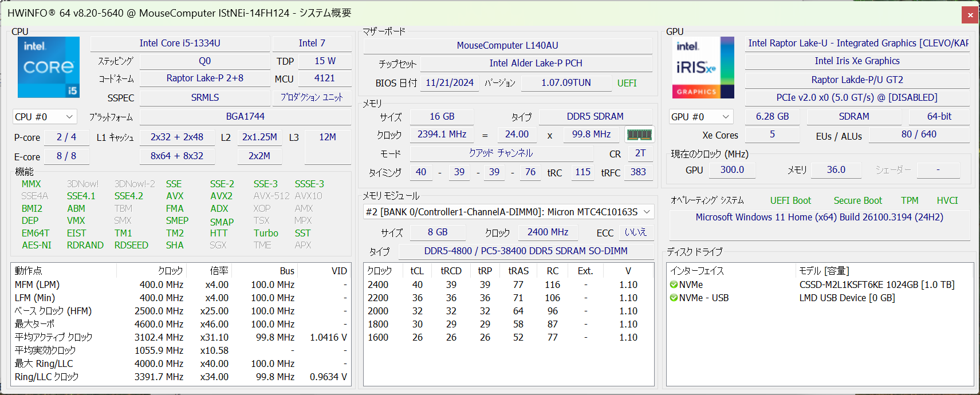Click the Windows 11 Home operating system field
This screenshot has width=980, height=395.
(818, 218)
